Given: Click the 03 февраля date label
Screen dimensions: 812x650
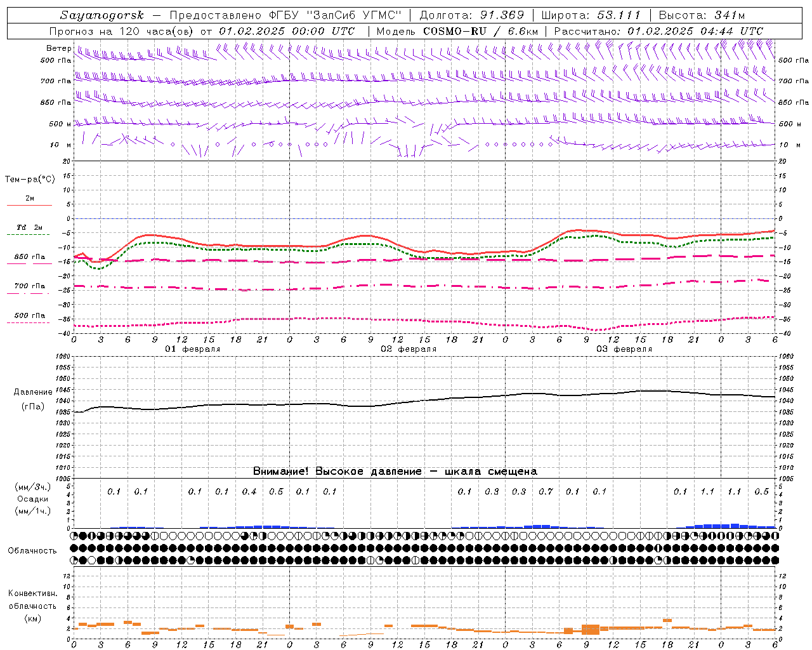Looking at the screenshot, I should coord(624,349).
